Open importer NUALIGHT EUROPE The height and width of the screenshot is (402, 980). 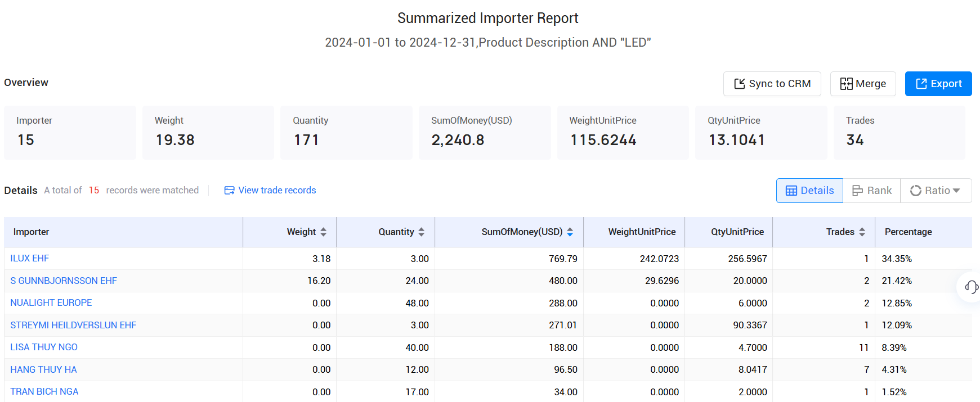pyautogui.click(x=51, y=303)
